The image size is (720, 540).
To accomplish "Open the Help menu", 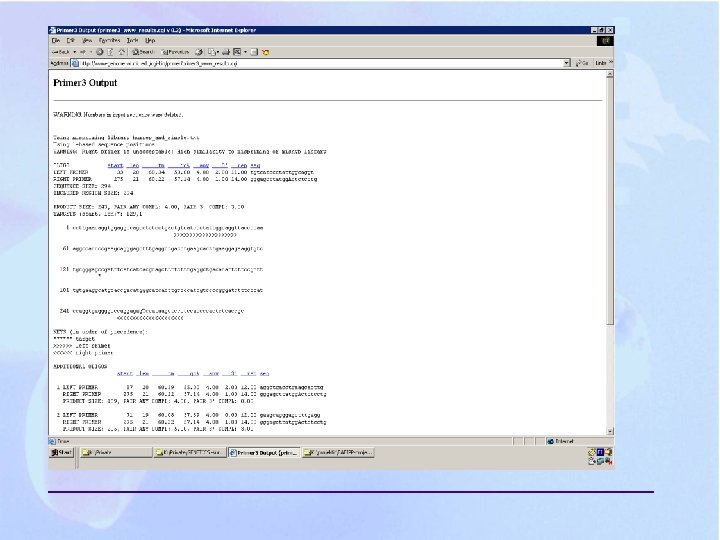I will pyautogui.click(x=150, y=40).
